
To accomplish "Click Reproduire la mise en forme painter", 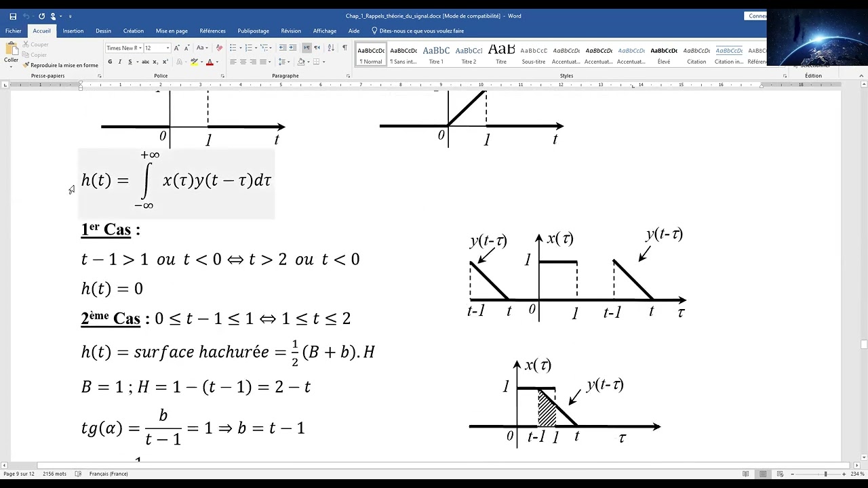I will coord(60,65).
